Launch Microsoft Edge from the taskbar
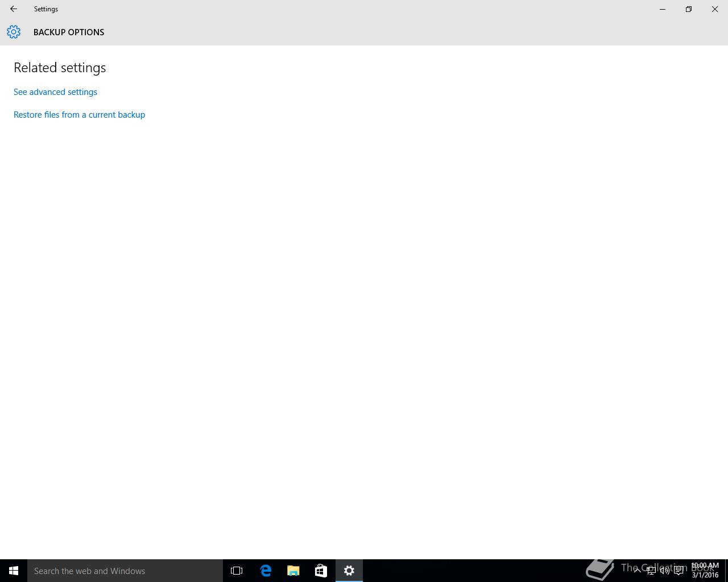This screenshot has height=582, width=728. (x=265, y=571)
